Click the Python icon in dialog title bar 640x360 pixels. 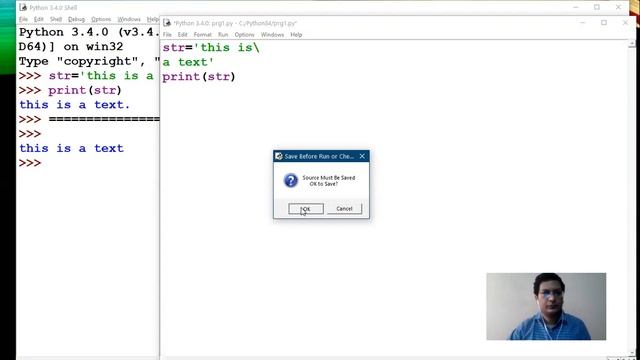tap(279, 156)
